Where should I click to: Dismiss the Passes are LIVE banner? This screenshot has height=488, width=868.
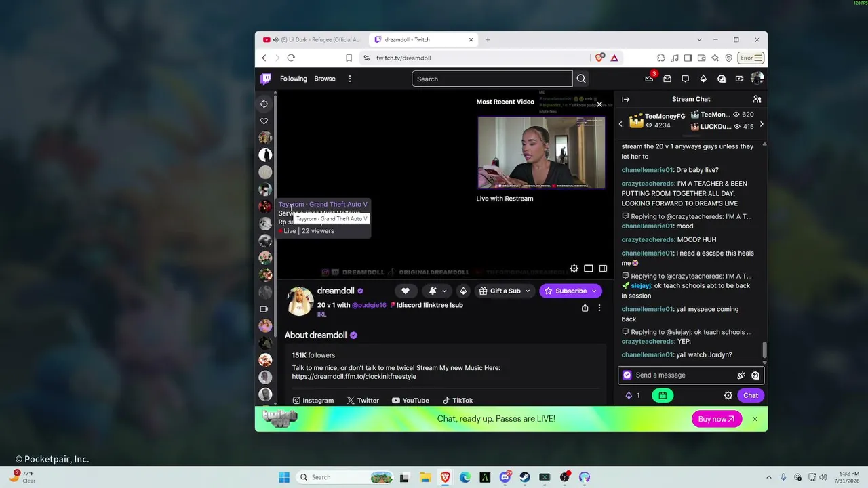coord(755,419)
